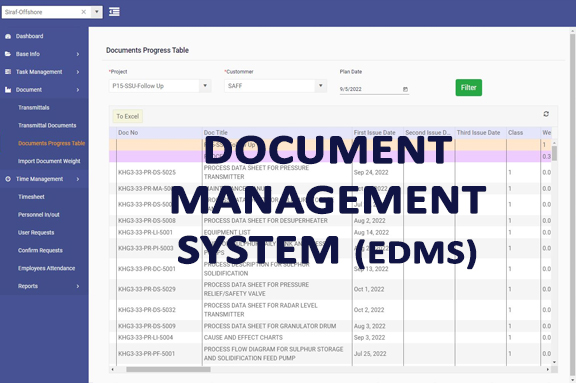Click the horizontal scrollbar right arrow
Image resolution: width=576 pixels, height=383 pixels.
coord(548,369)
